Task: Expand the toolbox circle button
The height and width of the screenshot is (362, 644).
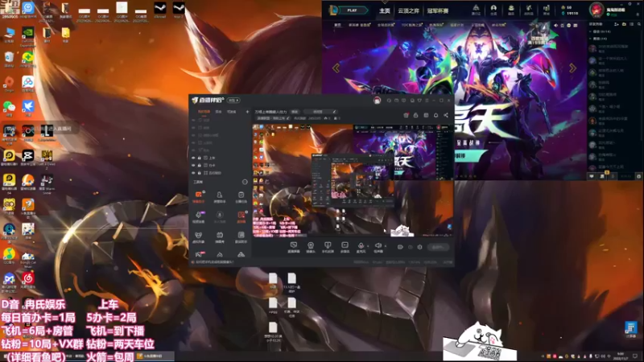Action: [x=245, y=182]
